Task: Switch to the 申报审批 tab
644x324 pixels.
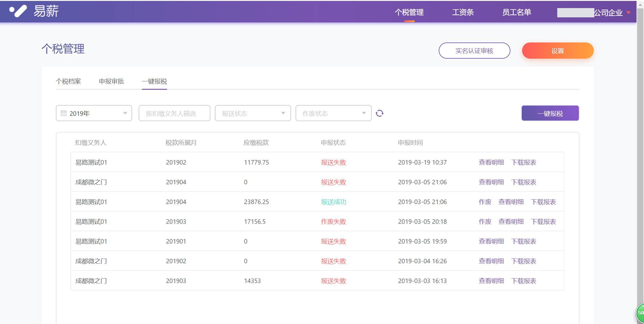Action: click(x=111, y=81)
